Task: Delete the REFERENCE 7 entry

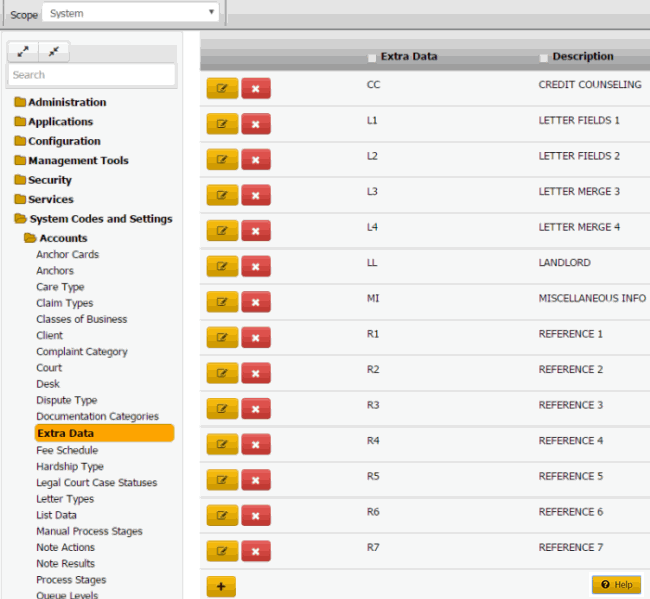Action: [x=256, y=551]
